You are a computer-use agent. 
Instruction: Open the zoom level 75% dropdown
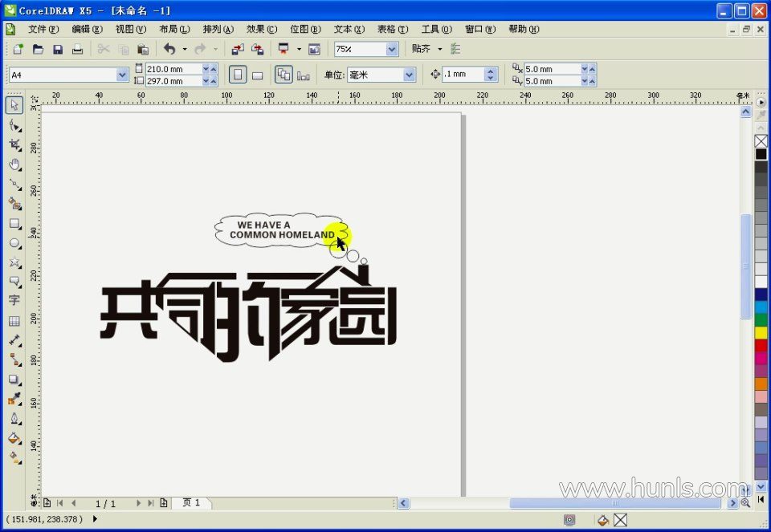392,50
